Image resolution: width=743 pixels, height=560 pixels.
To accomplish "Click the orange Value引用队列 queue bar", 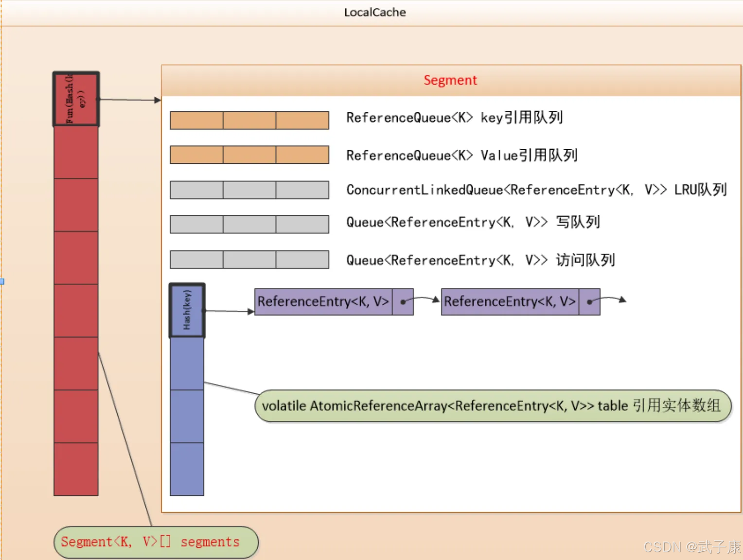I will pos(249,155).
